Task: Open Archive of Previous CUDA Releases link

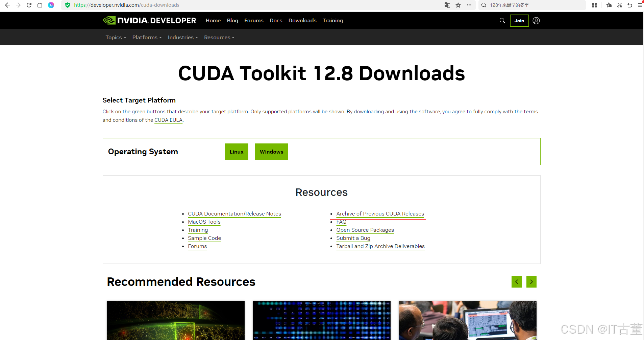Action: pyautogui.click(x=380, y=214)
